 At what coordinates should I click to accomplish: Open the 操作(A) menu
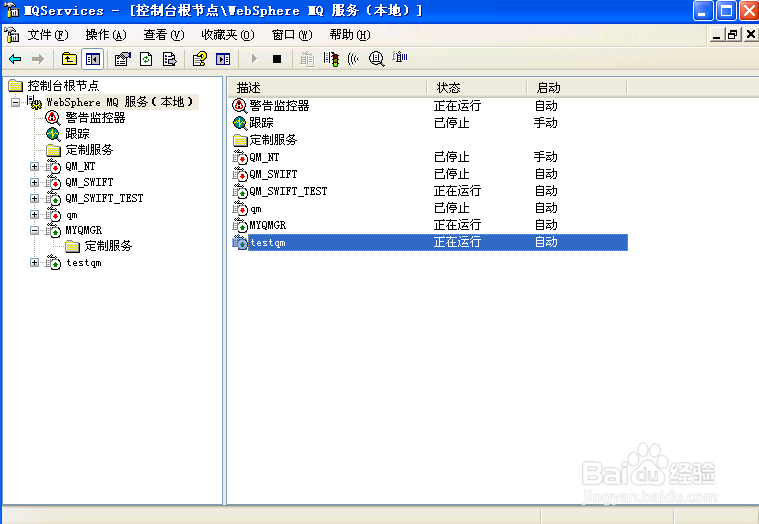coord(106,35)
